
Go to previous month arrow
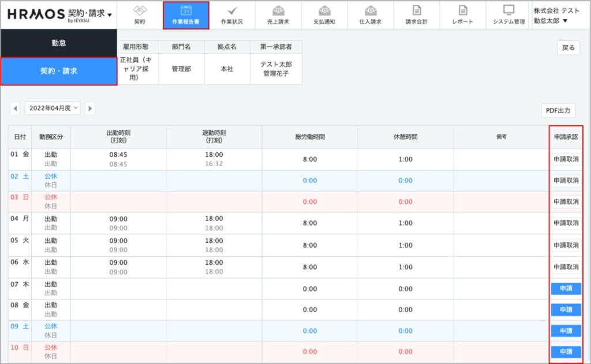pos(15,108)
